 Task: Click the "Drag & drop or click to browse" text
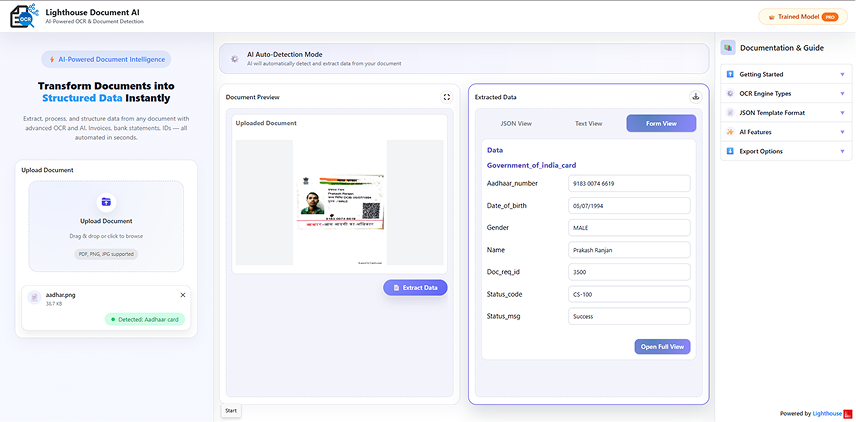pyautogui.click(x=106, y=236)
